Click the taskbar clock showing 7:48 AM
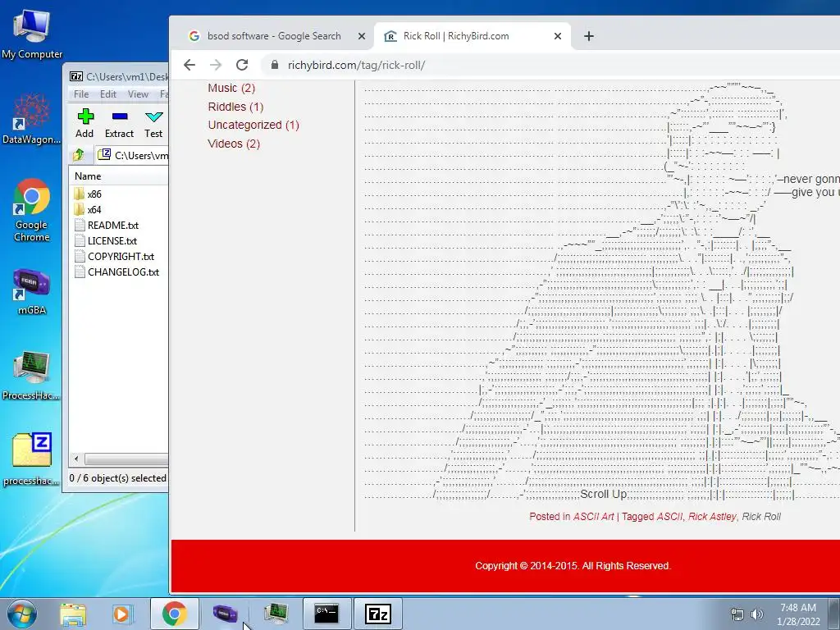840x630 pixels. pyautogui.click(x=798, y=614)
